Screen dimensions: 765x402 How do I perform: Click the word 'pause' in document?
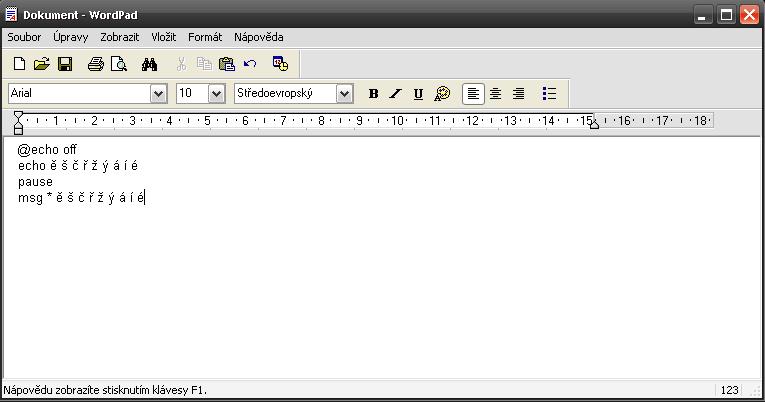35,182
